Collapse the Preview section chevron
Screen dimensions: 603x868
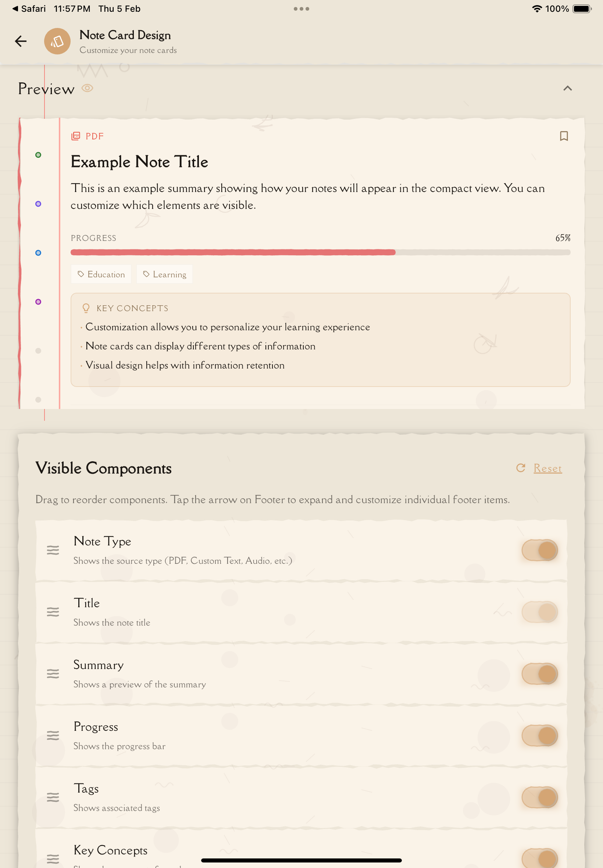point(567,88)
